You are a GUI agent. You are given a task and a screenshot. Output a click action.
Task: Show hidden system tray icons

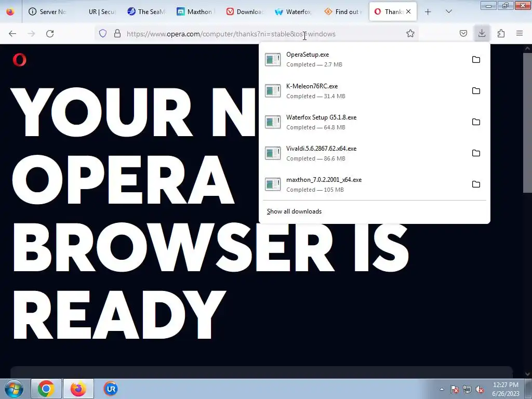(x=442, y=389)
